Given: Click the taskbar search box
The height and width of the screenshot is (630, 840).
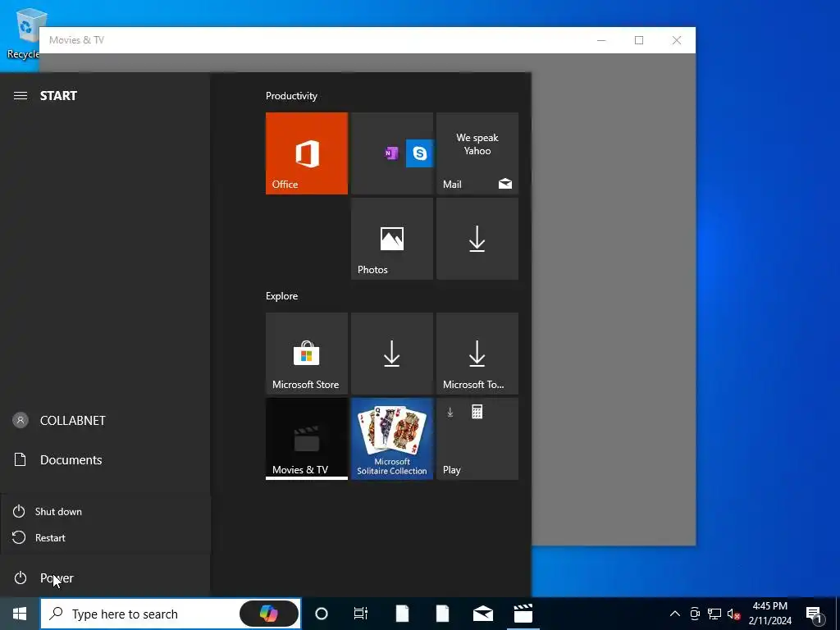Looking at the screenshot, I should pyautogui.click(x=171, y=614).
